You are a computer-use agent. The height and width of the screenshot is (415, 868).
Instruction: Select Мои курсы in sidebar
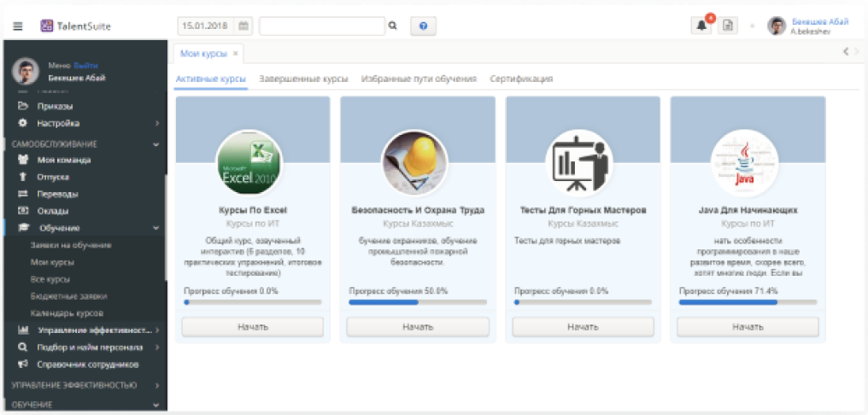tap(53, 262)
